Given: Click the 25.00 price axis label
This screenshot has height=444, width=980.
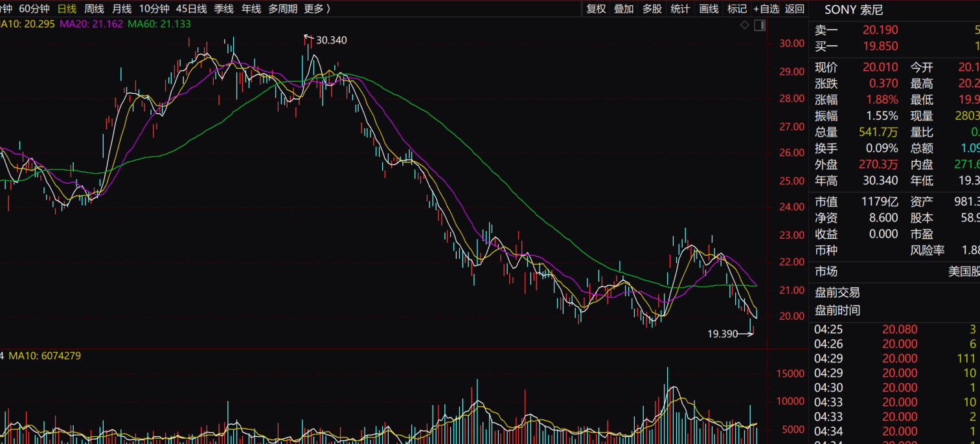Looking at the screenshot, I should click(792, 180).
